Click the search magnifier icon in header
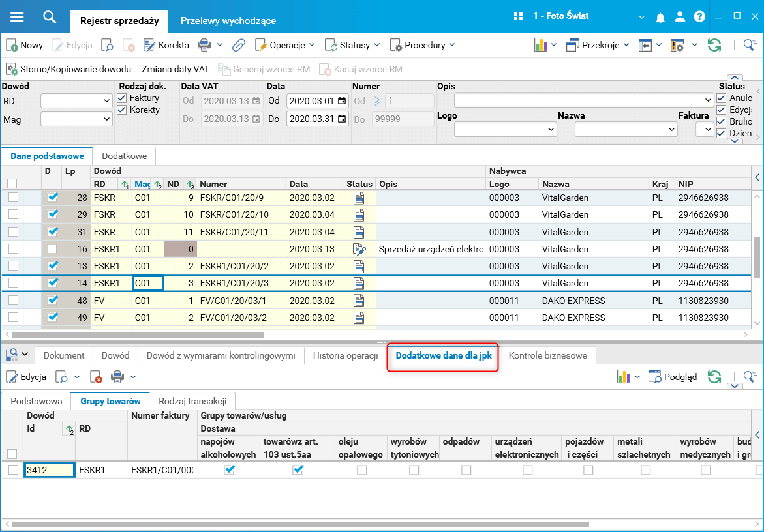Image resolution: width=764 pixels, height=532 pixels. [50, 17]
